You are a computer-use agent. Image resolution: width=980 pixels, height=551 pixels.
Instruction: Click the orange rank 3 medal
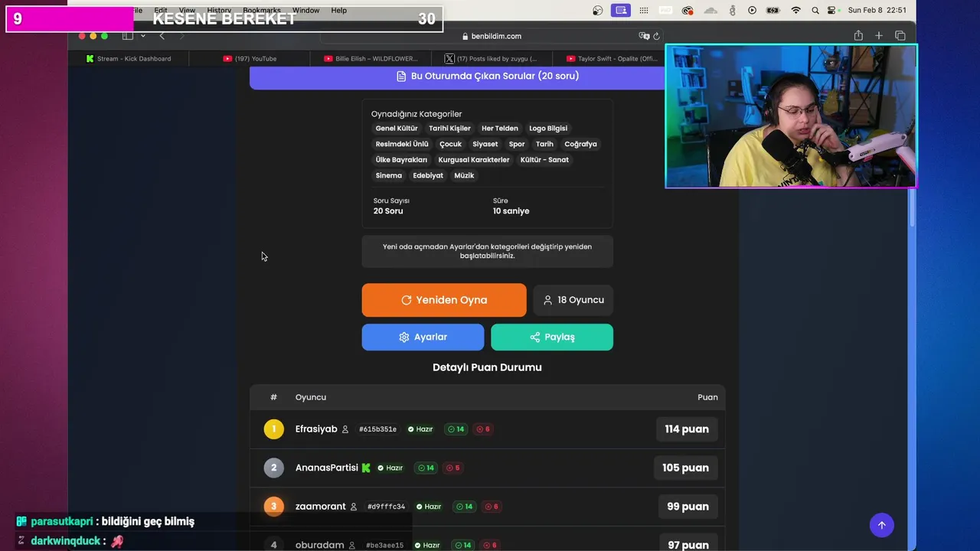[273, 506]
